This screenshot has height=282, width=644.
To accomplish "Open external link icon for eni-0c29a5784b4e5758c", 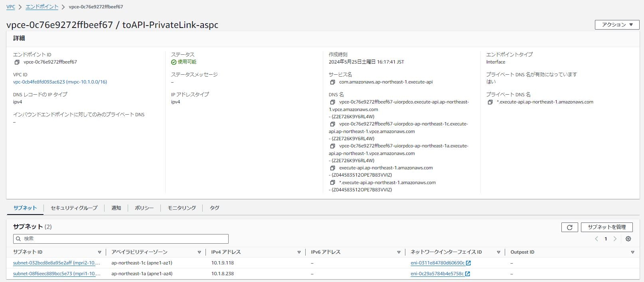I will tap(468, 274).
